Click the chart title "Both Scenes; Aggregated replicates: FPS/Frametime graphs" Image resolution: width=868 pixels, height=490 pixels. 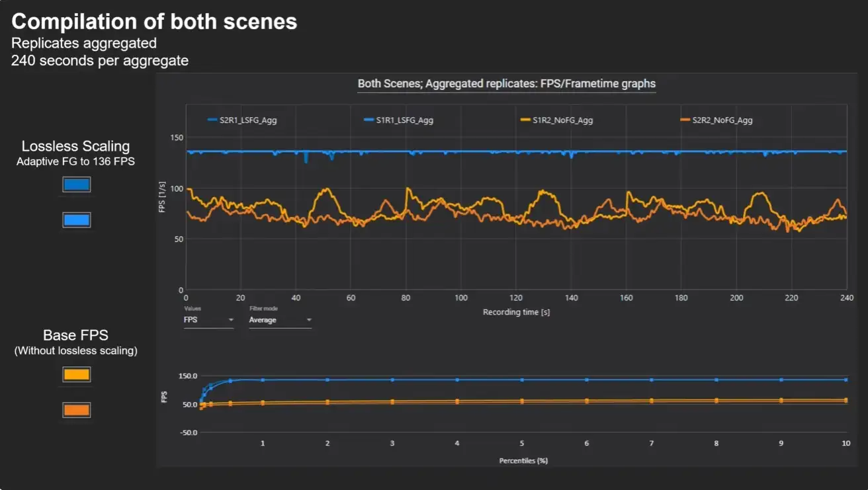coord(507,84)
